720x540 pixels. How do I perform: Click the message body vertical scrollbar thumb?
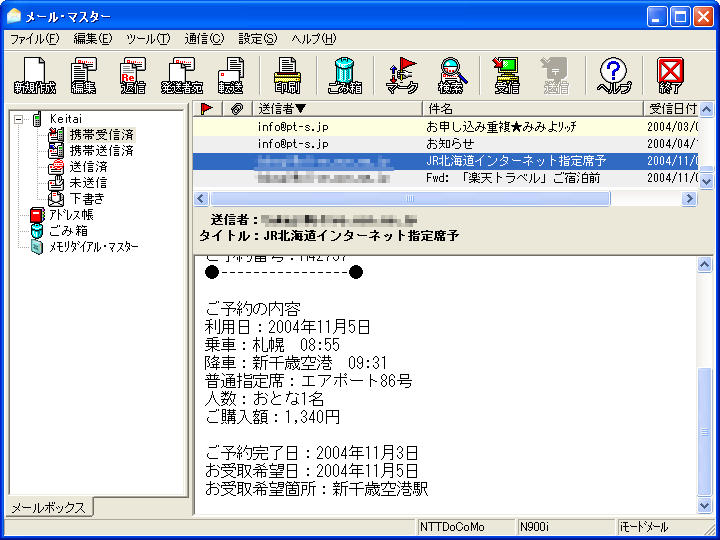point(705,432)
